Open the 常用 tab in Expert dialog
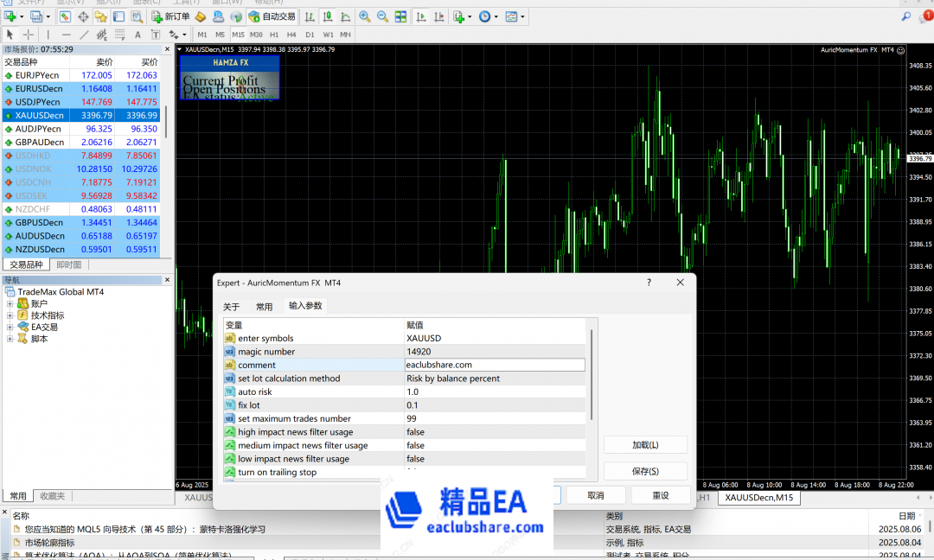The image size is (934, 560). [264, 307]
